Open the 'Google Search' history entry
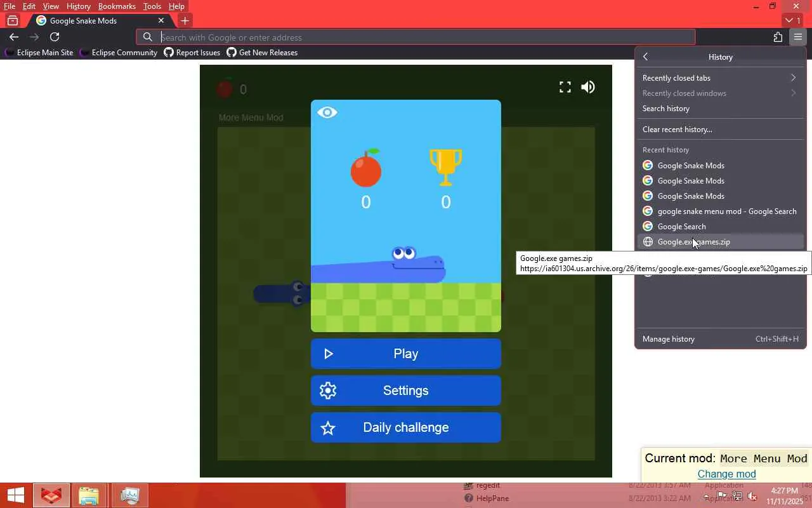812x508 pixels. coord(720,226)
